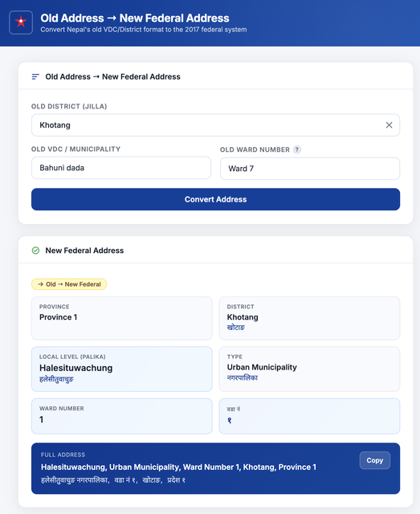Click the green checkmark result icon
The height and width of the screenshot is (514, 420).
point(35,251)
